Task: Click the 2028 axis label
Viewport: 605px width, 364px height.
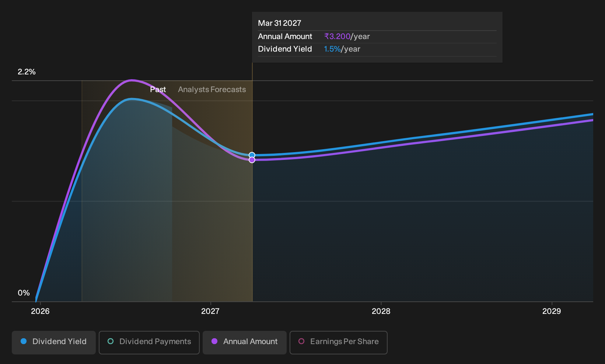Action: (381, 311)
